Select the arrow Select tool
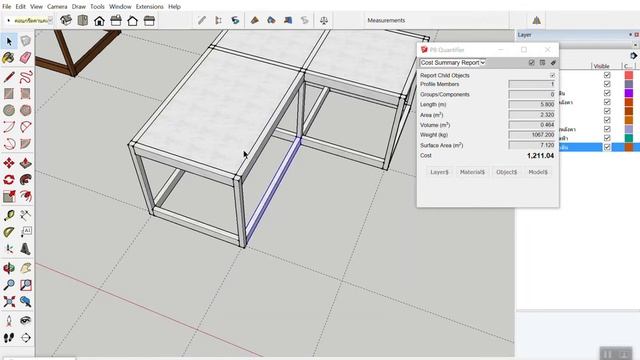Screen dimensions: 640x360 tap(9, 41)
